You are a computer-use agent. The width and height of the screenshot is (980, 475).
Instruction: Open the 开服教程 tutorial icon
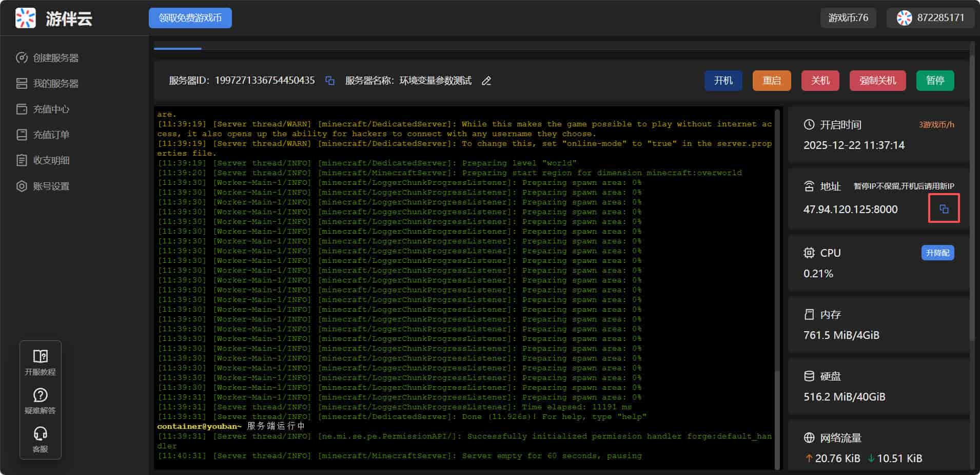pos(40,362)
